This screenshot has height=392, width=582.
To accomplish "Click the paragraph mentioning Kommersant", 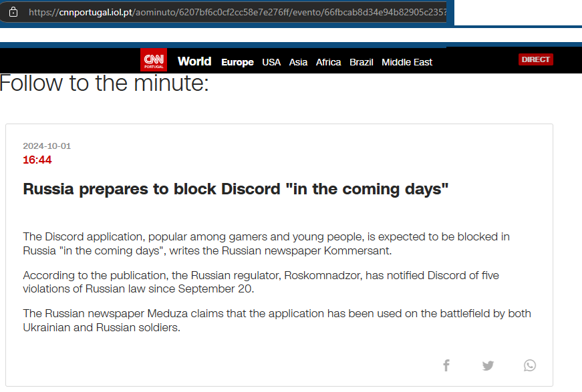I will point(266,244).
